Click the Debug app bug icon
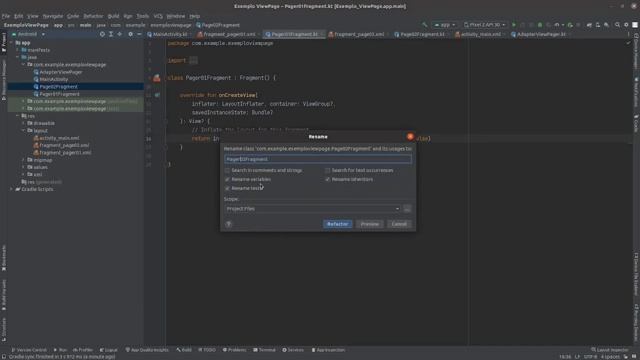This screenshot has width=640, height=360. [x=540, y=25]
